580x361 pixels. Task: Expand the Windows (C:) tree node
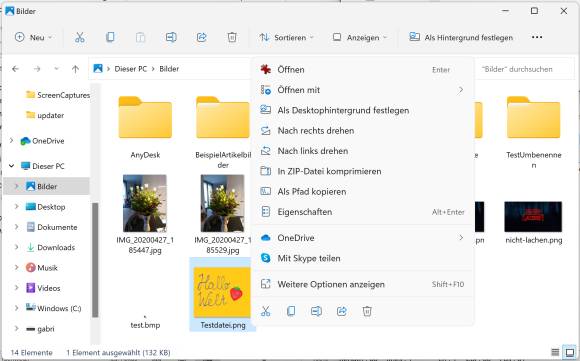pos(16,308)
